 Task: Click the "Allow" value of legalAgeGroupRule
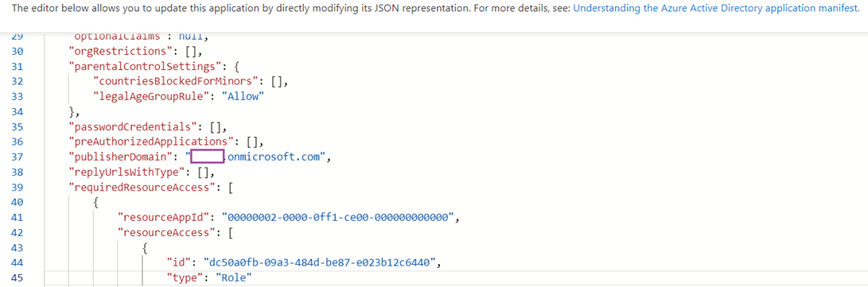pos(243,96)
